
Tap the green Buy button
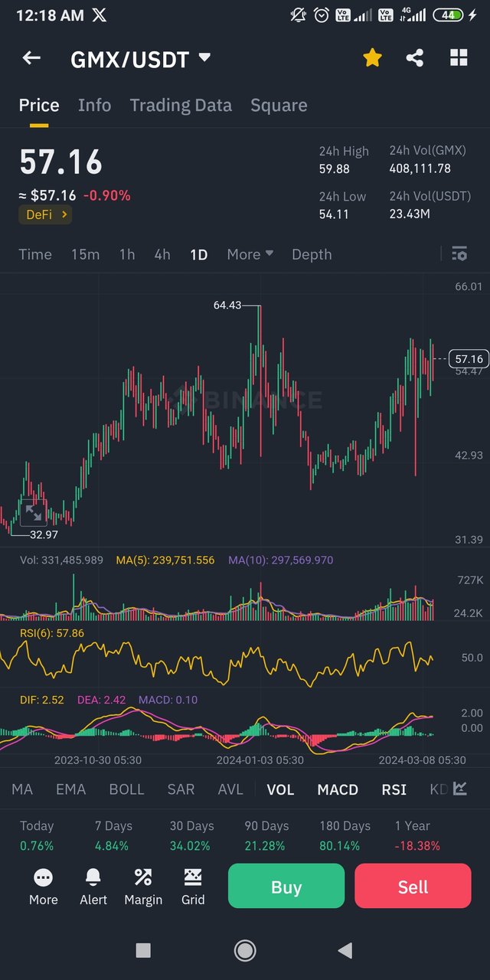pos(286,887)
